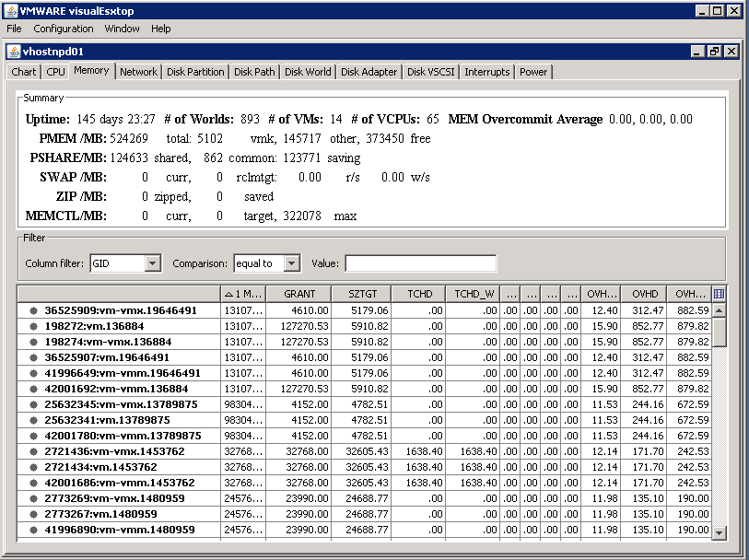Switch to the Power tab
Image resolution: width=749 pixels, height=560 pixels.
533,72
